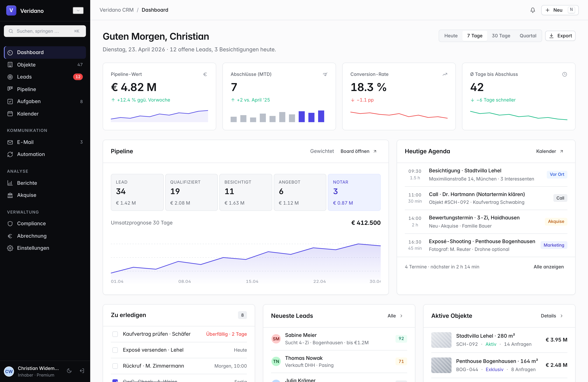
Task: Expand the Veridano workspace switcher dropdown
Action: (78, 10)
